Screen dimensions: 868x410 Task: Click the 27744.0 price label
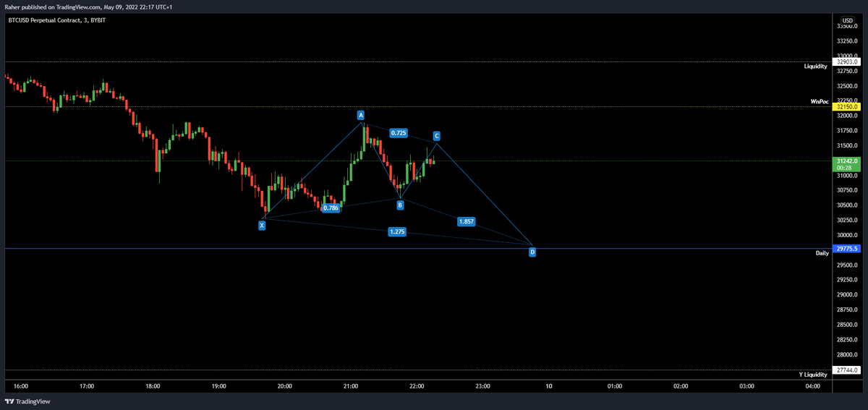[846, 370]
